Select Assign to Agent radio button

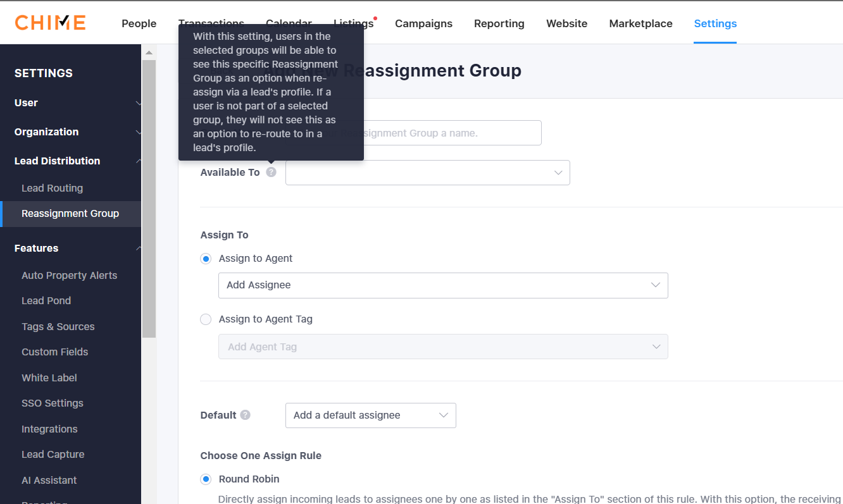(x=206, y=259)
